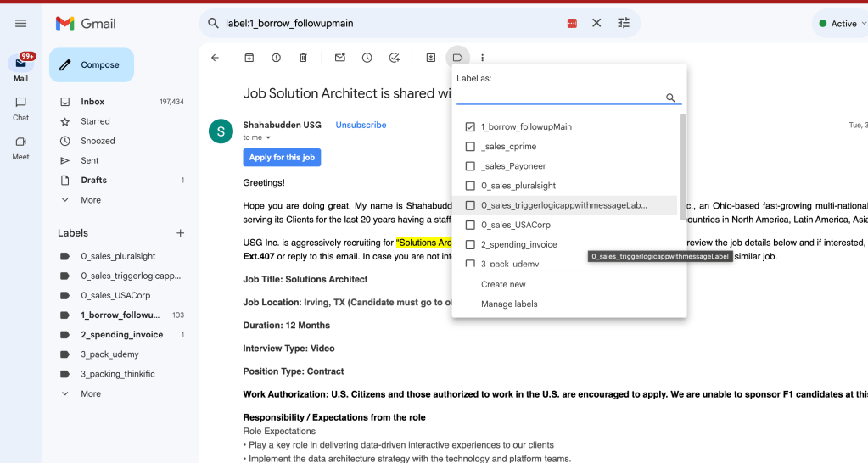
Task: Click the Move to icon
Action: [431, 58]
